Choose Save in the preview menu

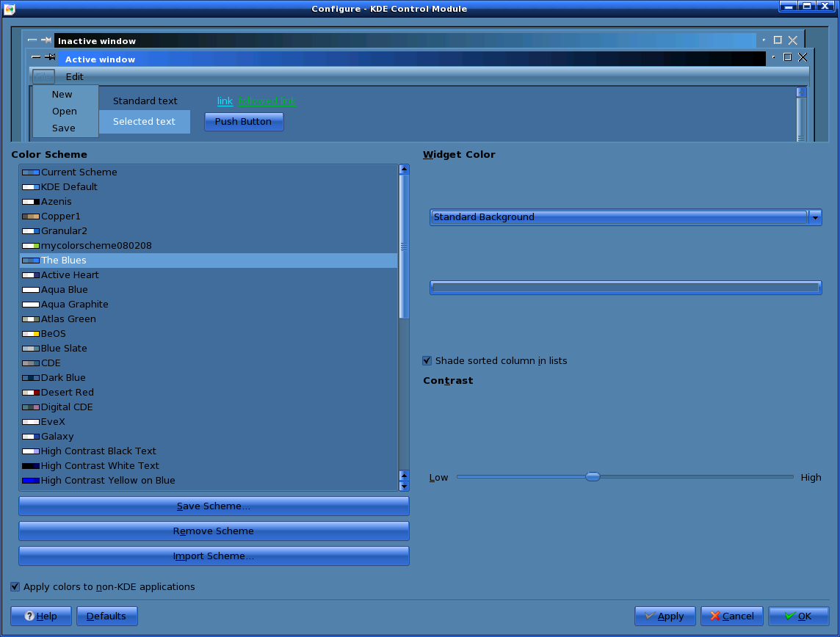click(x=64, y=128)
